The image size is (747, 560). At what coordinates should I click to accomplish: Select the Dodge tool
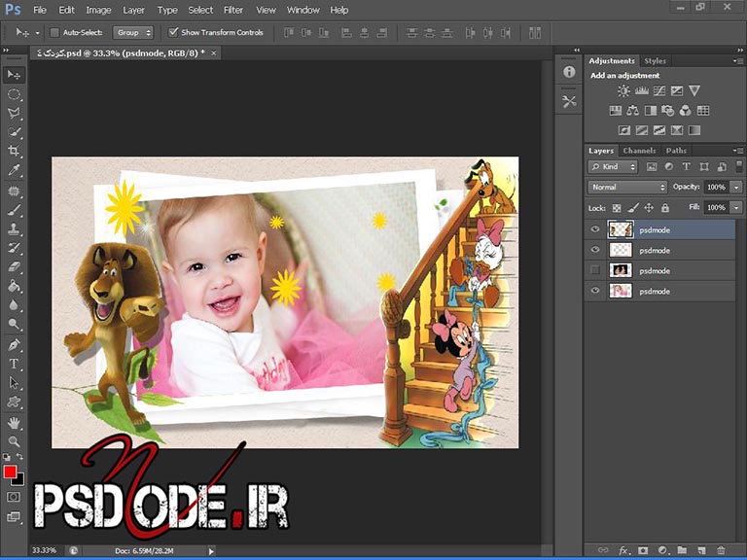point(14,324)
